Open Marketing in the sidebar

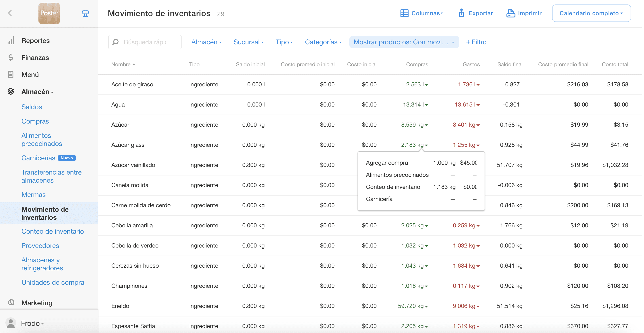click(x=37, y=303)
